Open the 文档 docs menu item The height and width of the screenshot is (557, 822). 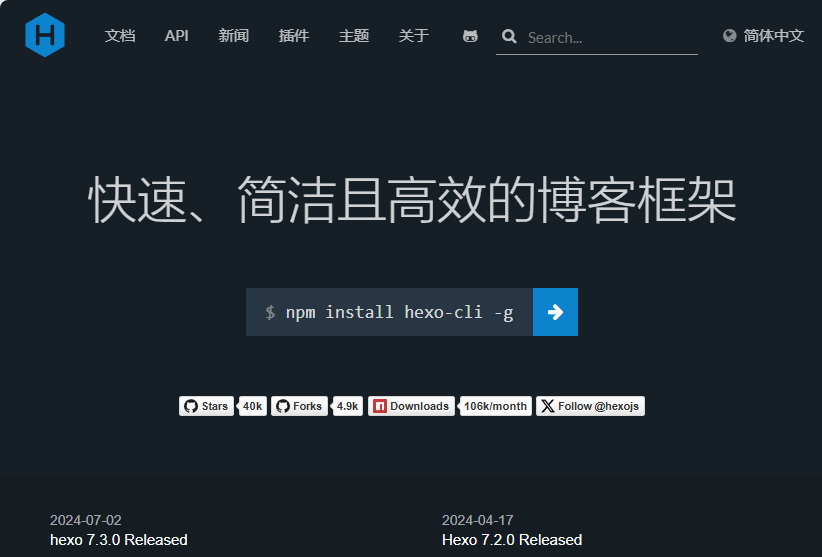point(120,36)
